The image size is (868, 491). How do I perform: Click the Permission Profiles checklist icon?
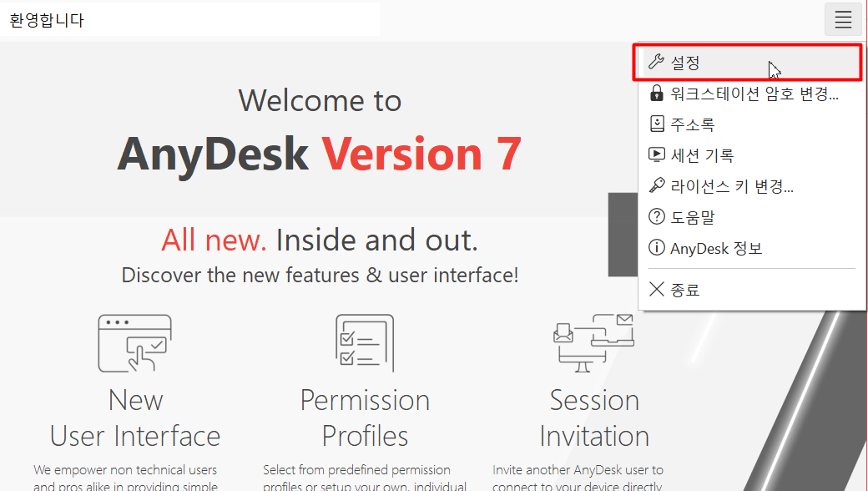coord(365,342)
